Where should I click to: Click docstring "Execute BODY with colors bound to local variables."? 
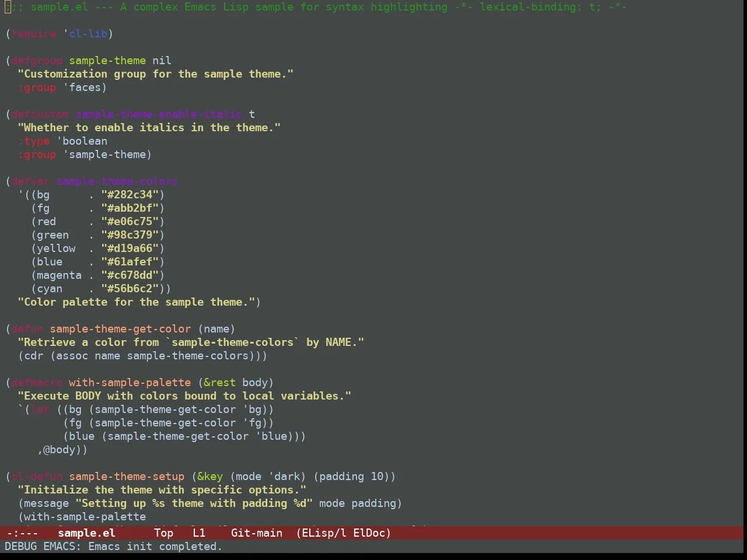pos(184,396)
